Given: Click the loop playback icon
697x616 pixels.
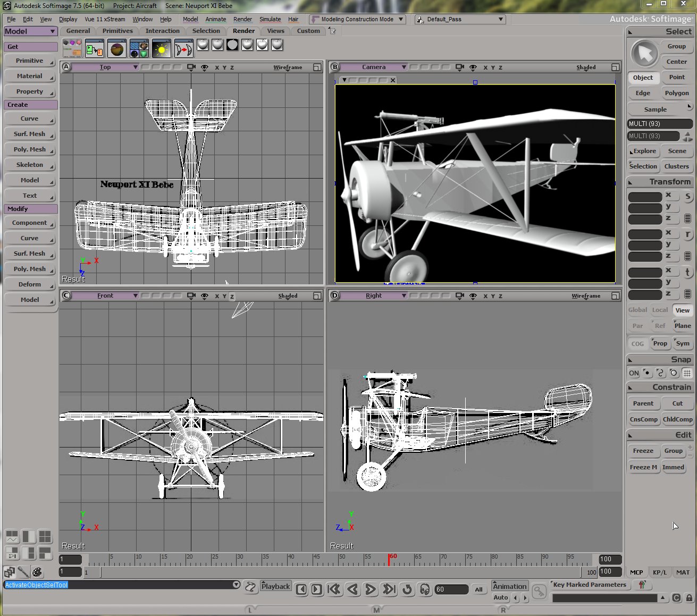Looking at the screenshot, I should tap(407, 589).
